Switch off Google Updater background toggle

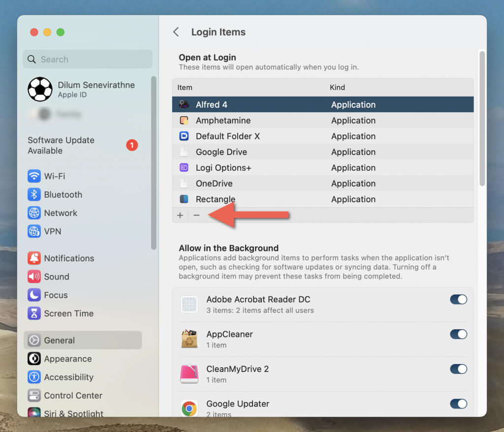(x=458, y=403)
